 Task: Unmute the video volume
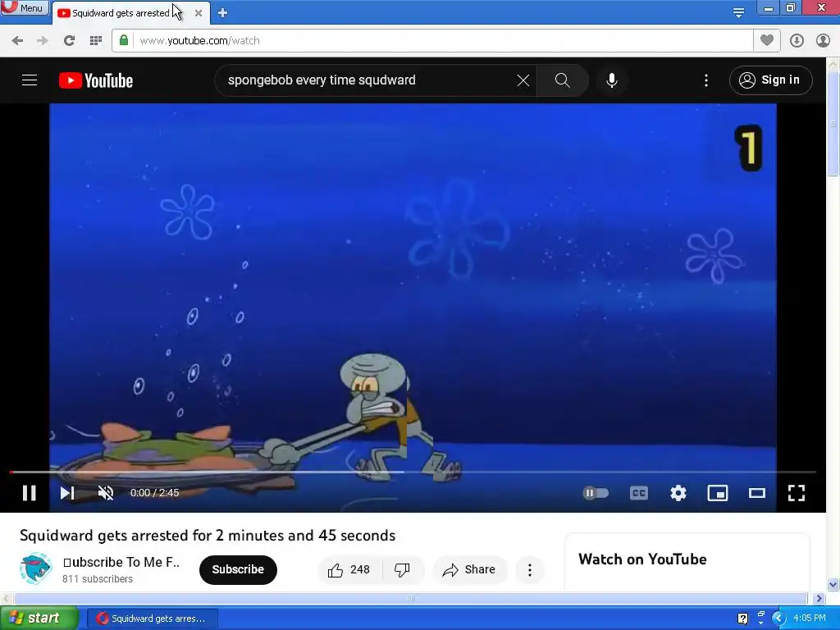tap(106, 493)
